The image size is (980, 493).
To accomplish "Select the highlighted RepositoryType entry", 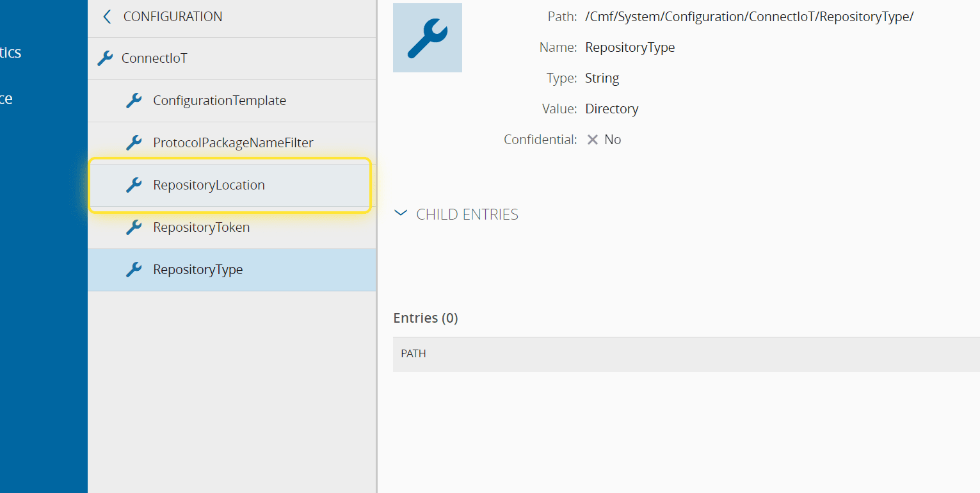I will coord(198,270).
